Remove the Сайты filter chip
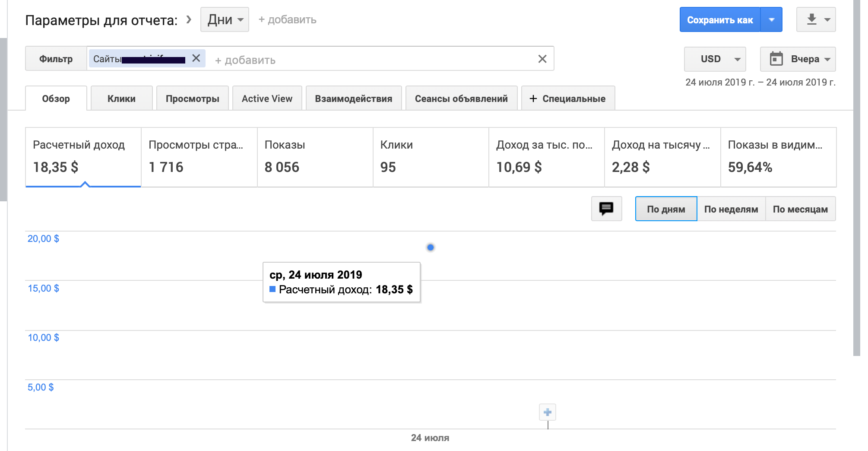868x451 pixels. [196, 58]
